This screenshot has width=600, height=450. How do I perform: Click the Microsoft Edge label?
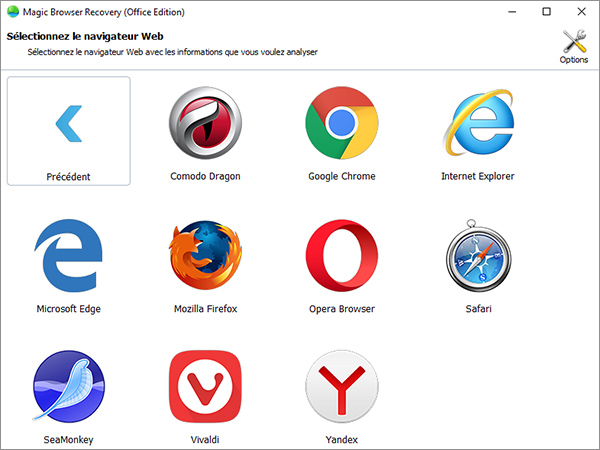(x=68, y=309)
